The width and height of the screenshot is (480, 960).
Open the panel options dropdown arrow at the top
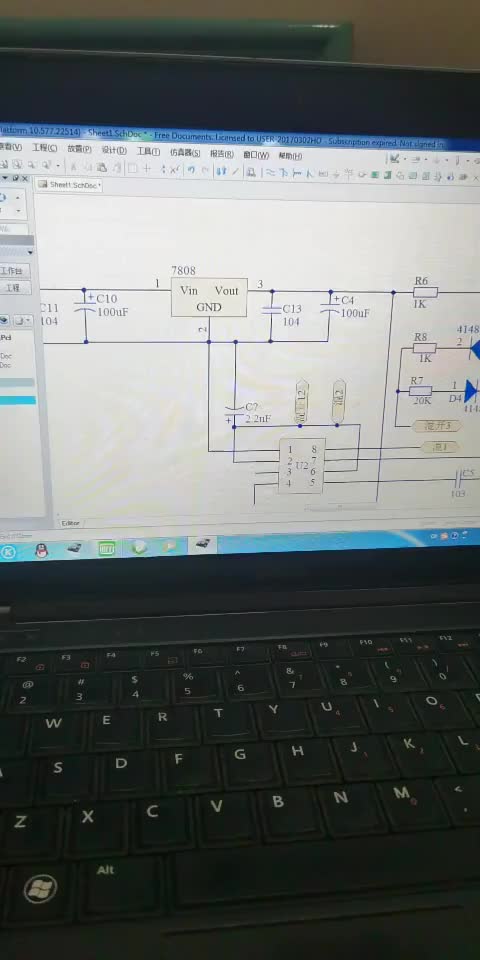pyautogui.click(x=6, y=178)
